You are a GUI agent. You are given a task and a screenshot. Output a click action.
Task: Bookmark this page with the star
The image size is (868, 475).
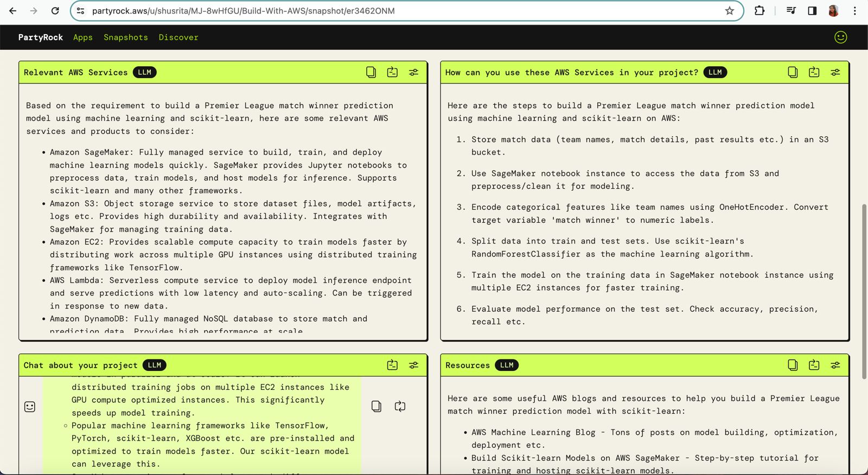pyautogui.click(x=729, y=11)
